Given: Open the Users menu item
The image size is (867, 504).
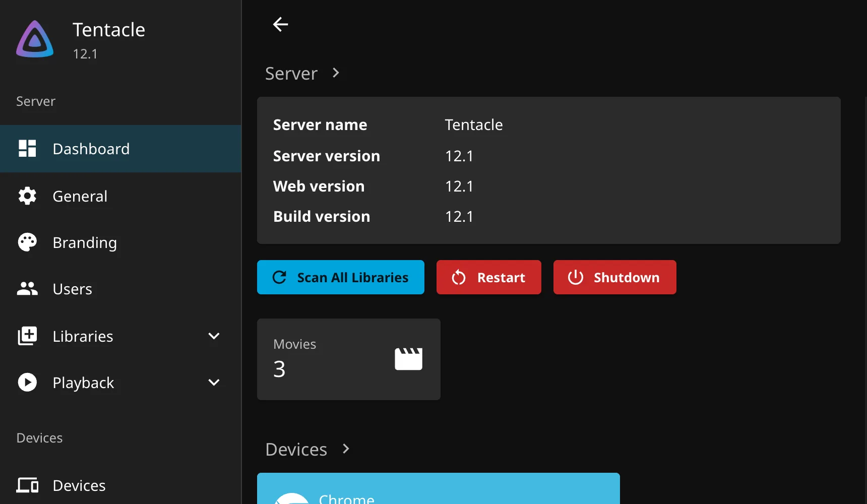Looking at the screenshot, I should 121,289.
